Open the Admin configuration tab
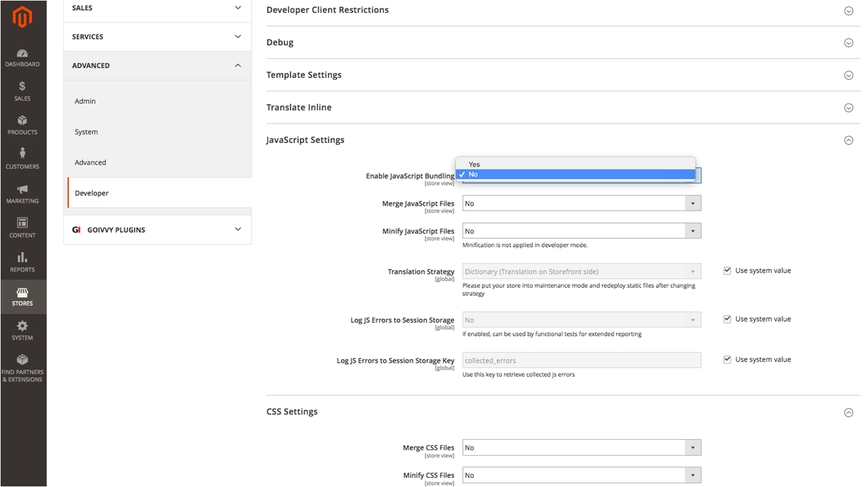This screenshot has width=868, height=487. 85,101
